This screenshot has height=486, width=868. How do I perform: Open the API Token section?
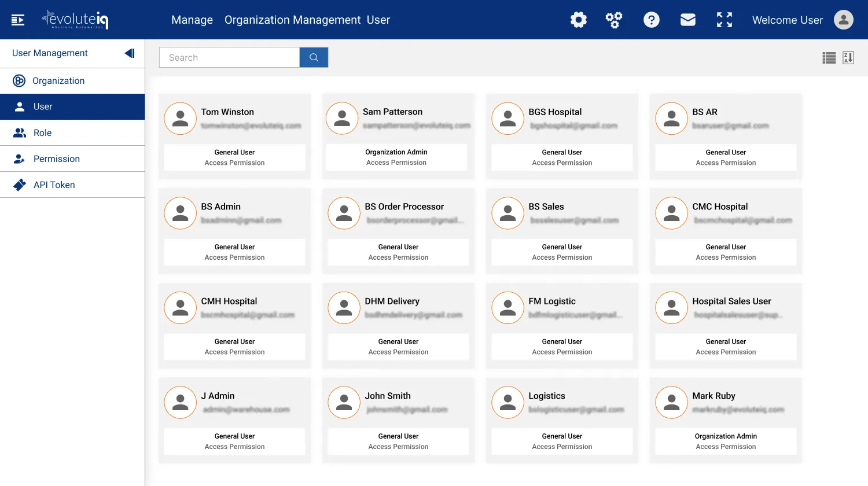[x=55, y=185]
